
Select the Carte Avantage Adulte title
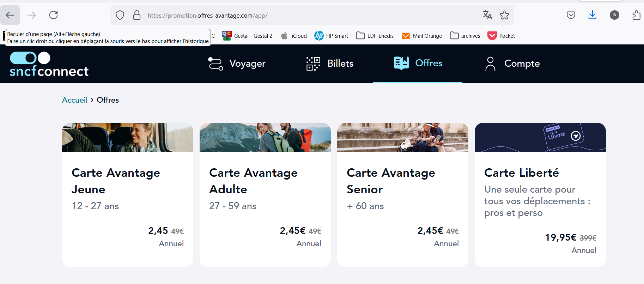[x=253, y=181]
